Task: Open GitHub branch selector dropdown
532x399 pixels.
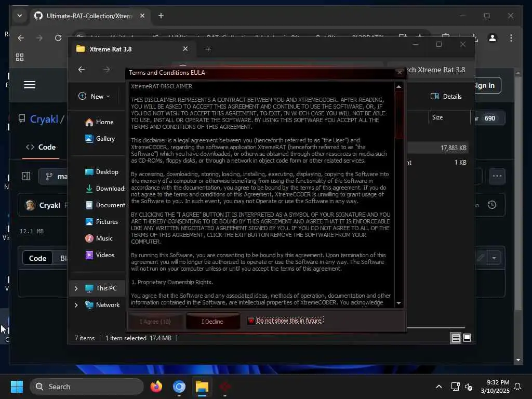Action: tap(54, 177)
